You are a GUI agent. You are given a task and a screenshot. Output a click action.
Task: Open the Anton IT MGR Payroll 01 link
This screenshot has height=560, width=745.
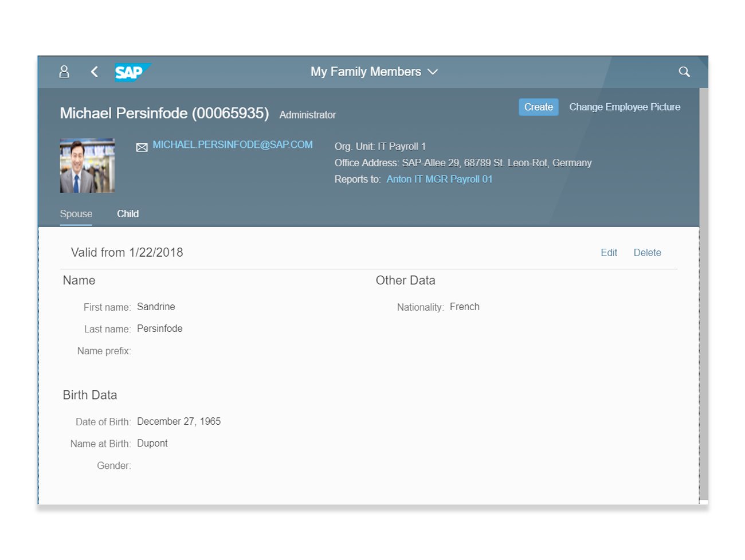[x=440, y=179]
